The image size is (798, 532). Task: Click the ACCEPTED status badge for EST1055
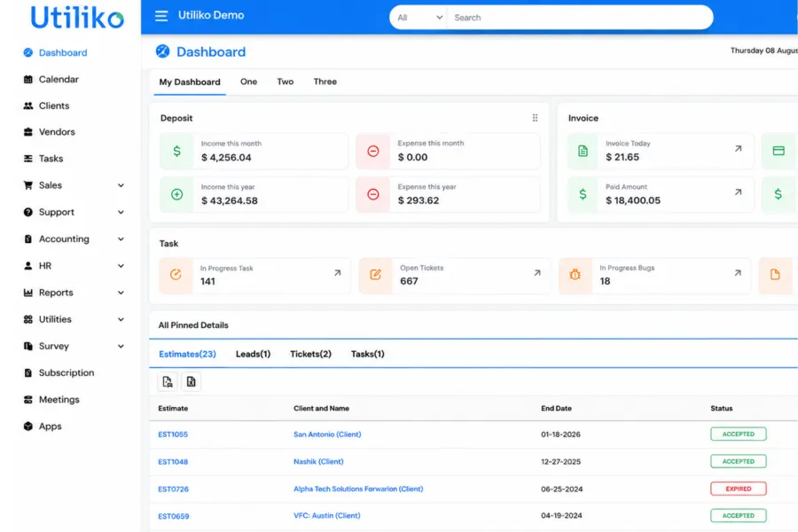click(739, 434)
